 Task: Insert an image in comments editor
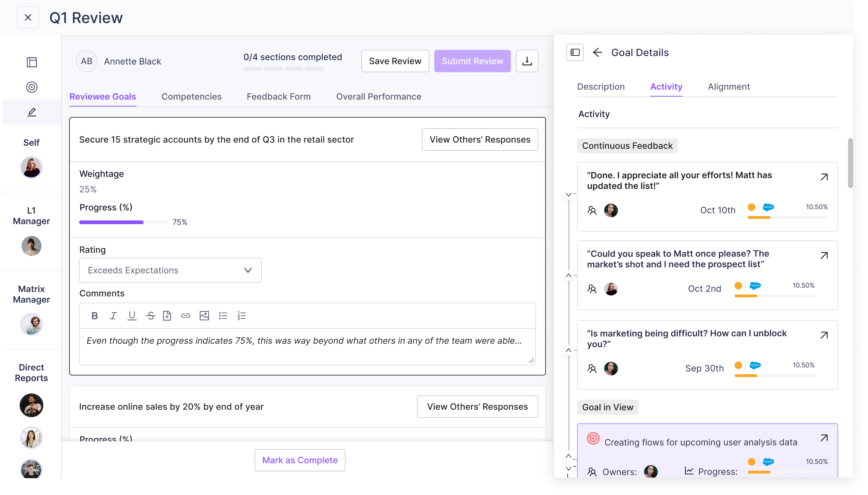pos(204,316)
